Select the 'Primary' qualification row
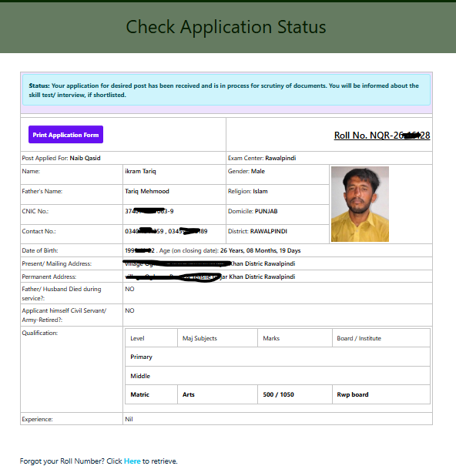The width and height of the screenshot is (456, 476). [x=277, y=357]
